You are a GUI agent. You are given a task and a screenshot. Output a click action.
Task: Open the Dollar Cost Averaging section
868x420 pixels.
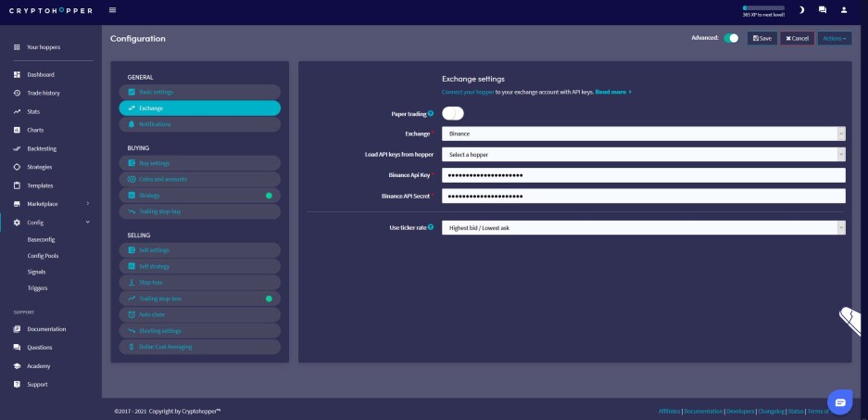tap(200, 347)
